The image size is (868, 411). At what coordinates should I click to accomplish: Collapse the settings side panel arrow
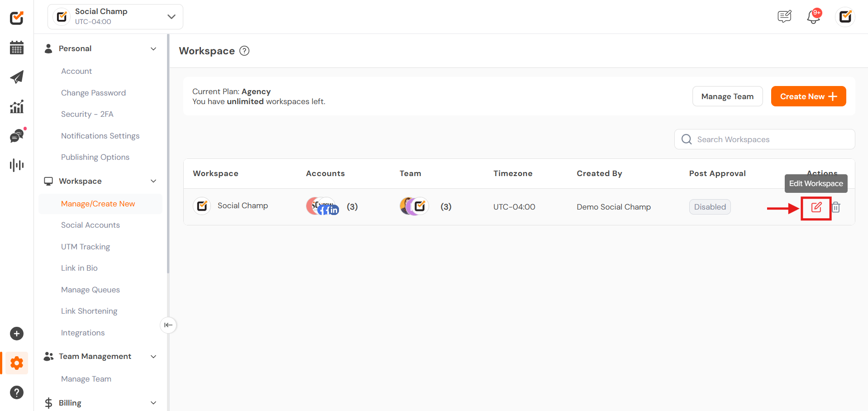click(x=168, y=325)
